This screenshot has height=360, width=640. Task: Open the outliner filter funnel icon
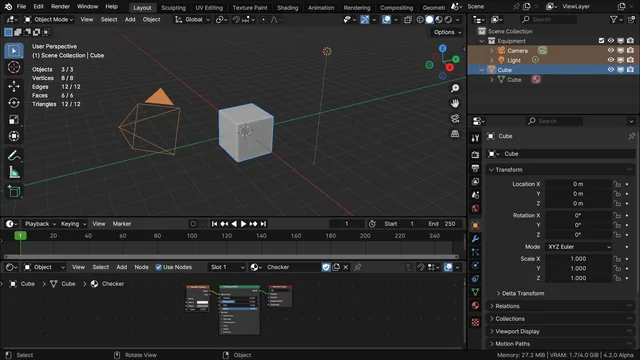coord(613,19)
